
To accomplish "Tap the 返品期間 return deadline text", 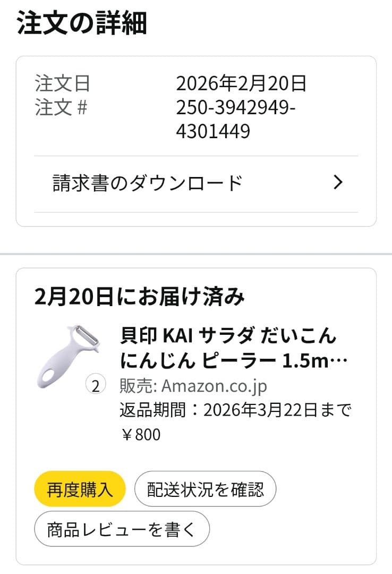I will pos(235,410).
